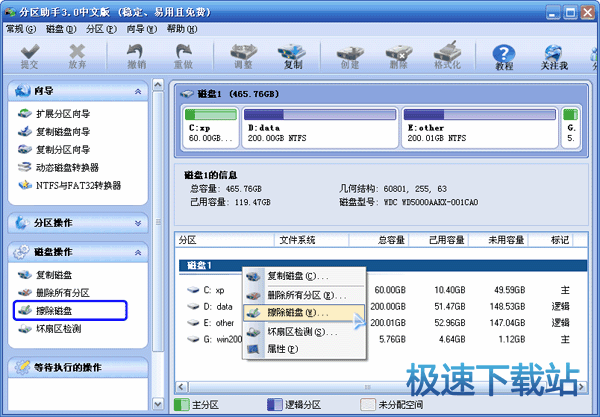Click the 放弃 (Discard) toolbar icon
This screenshot has width=600, height=417.
pos(77,56)
